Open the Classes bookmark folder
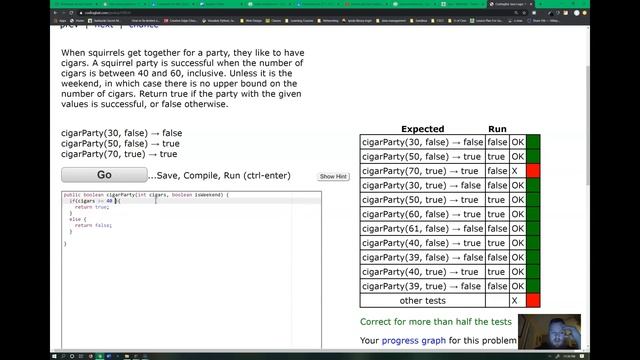Screen dimensions: 640x360 click(x=273, y=20)
